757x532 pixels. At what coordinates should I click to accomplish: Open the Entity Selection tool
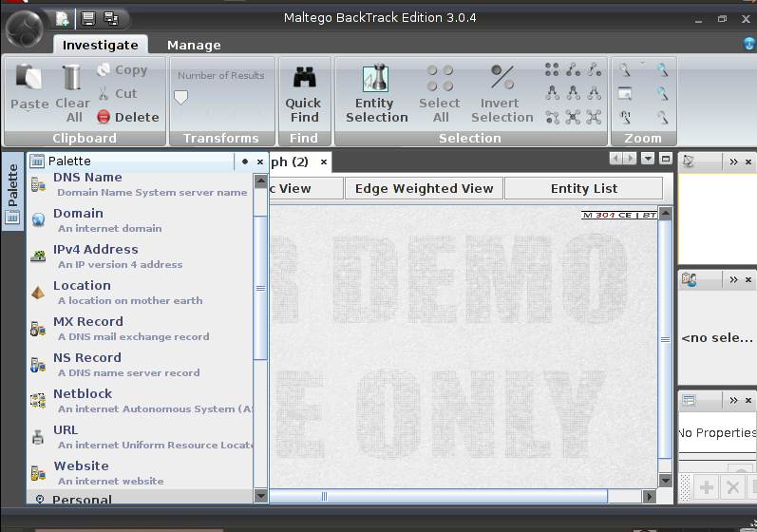pyautogui.click(x=376, y=93)
